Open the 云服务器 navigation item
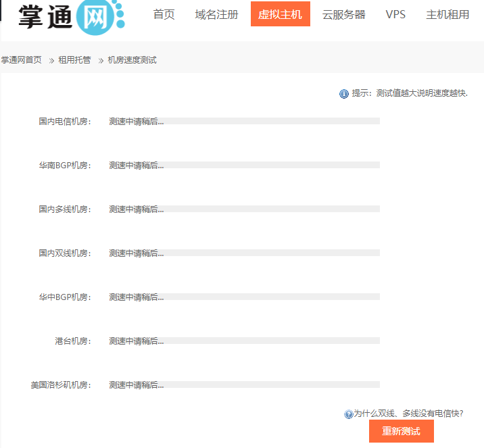Image resolution: width=484 pixels, height=448 pixels. [343, 14]
